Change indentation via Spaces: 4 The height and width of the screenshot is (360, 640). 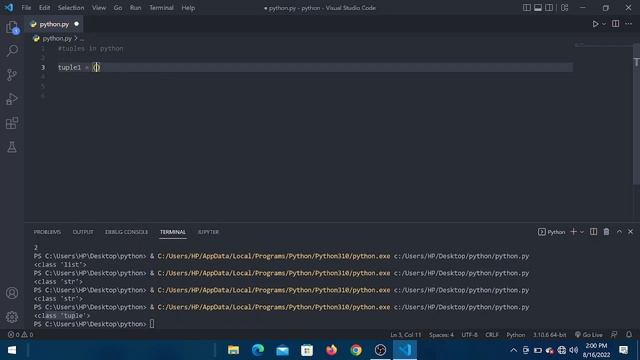(x=441, y=335)
